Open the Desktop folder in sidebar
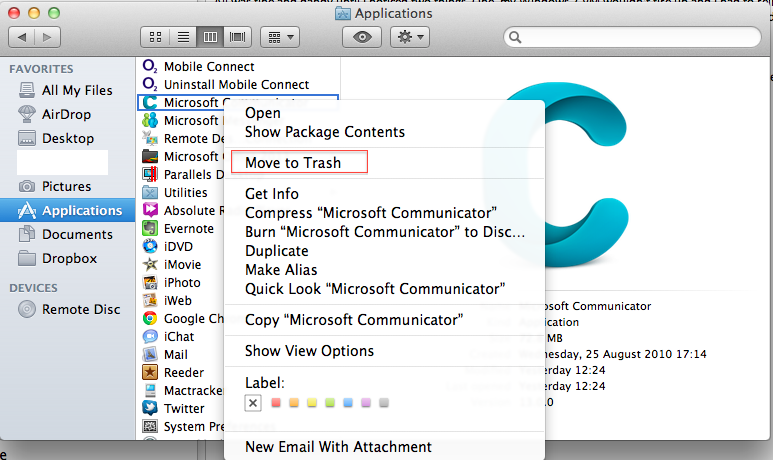 pos(68,139)
